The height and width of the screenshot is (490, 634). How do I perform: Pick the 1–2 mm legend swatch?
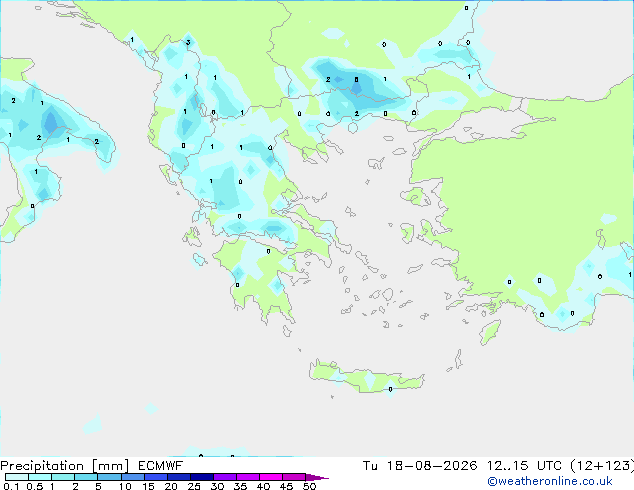click(63, 477)
